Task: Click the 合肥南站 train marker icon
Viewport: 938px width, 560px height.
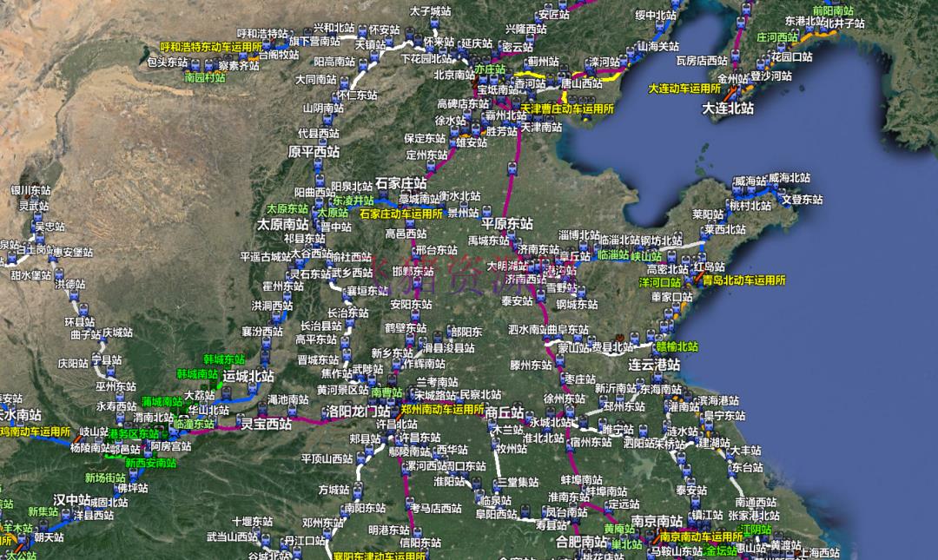Action: [608, 544]
